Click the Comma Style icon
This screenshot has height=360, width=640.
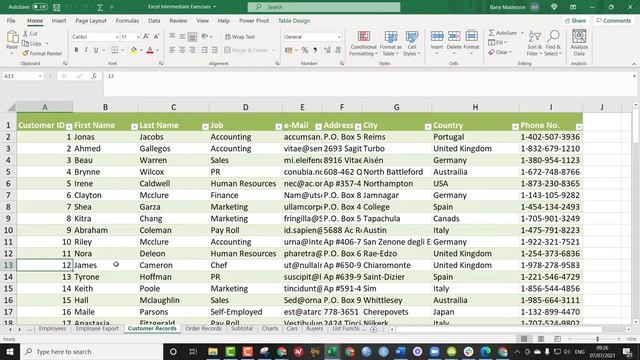click(x=315, y=50)
